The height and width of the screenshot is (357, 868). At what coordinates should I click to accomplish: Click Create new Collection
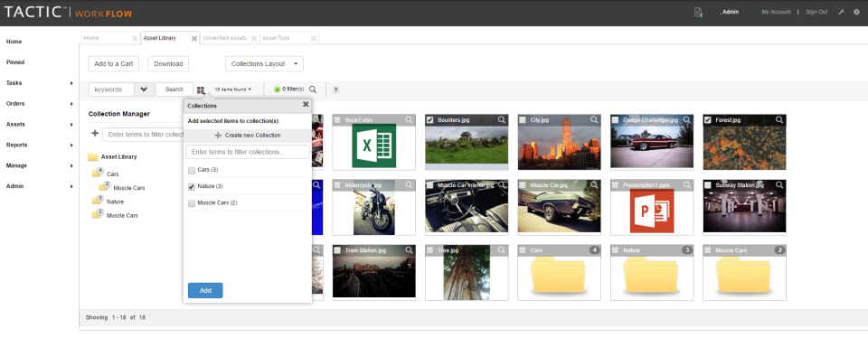(248, 135)
